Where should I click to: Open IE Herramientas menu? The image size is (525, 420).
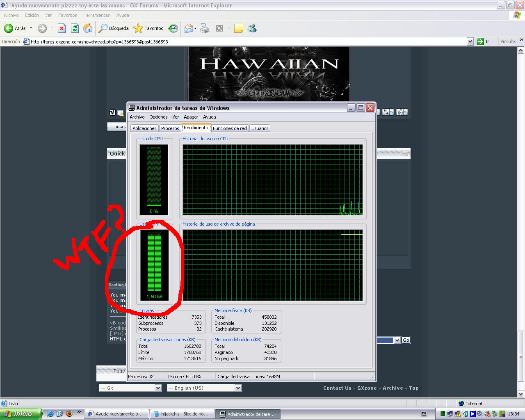pyautogui.click(x=96, y=15)
